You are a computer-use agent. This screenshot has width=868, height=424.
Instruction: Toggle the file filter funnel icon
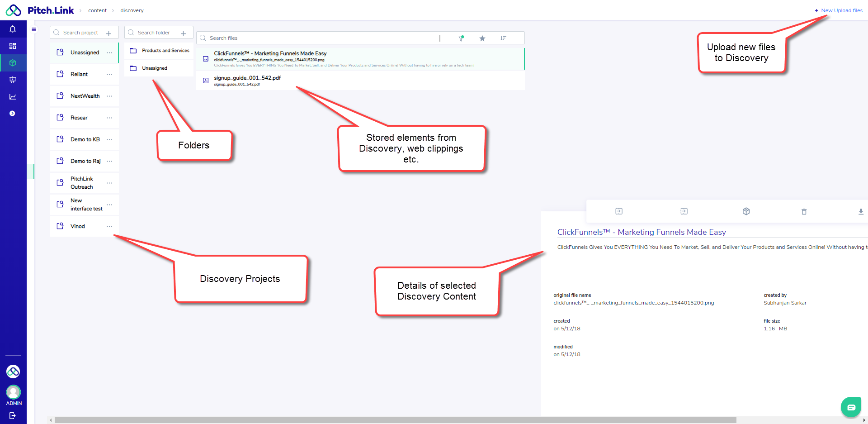pos(461,38)
